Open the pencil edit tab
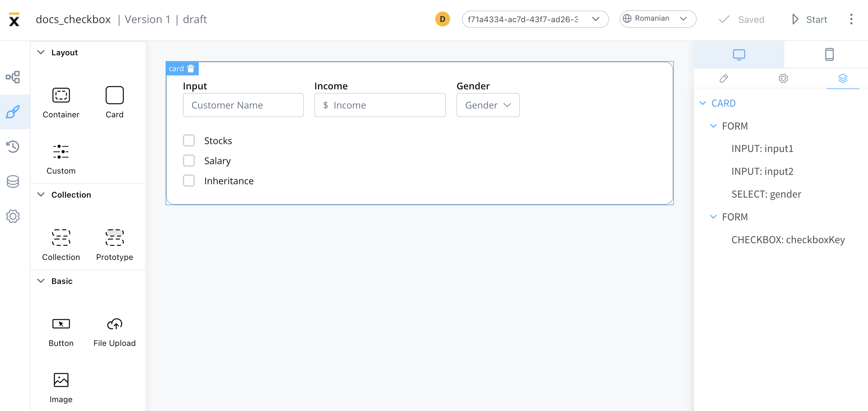868x411 pixels. 724,78
